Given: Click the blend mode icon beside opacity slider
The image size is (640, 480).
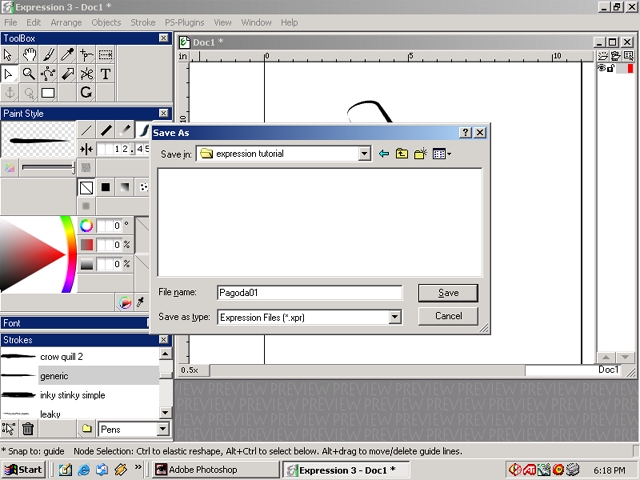Looking at the screenshot, I should click(x=86, y=167).
